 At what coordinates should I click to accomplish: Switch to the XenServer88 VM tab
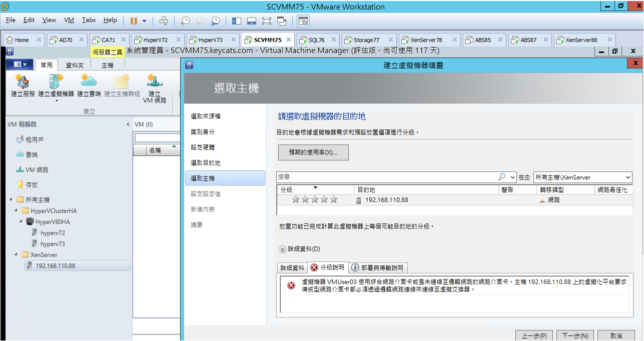[x=583, y=40]
